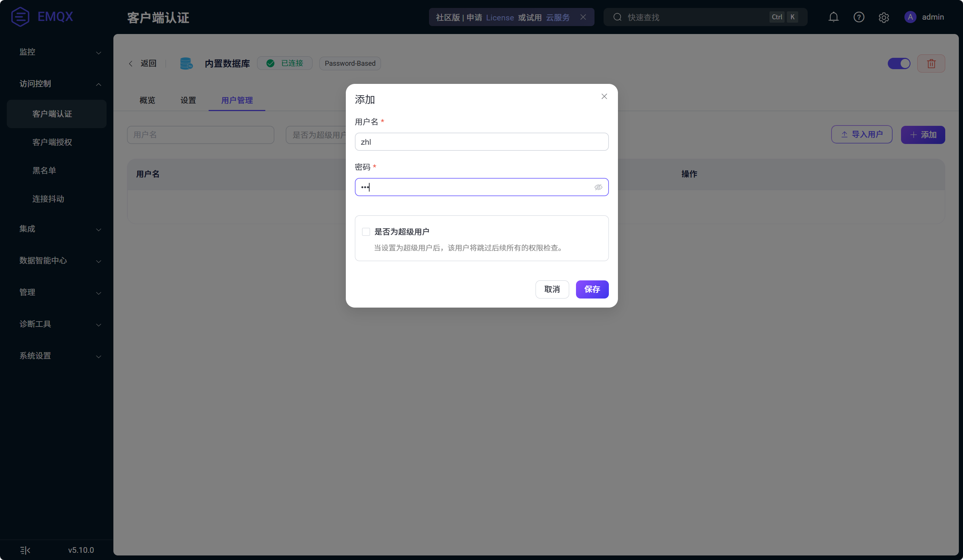This screenshot has height=560, width=963.
Task: Toggle the authenticator enable switch
Action: pyautogui.click(x=899, y=63)
